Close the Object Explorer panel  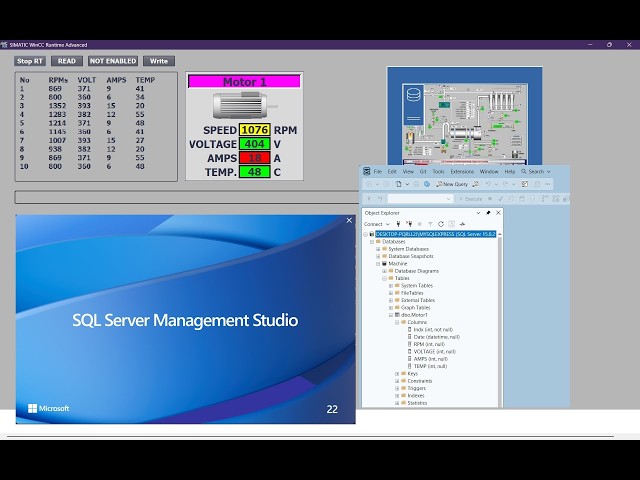[498, 213]
